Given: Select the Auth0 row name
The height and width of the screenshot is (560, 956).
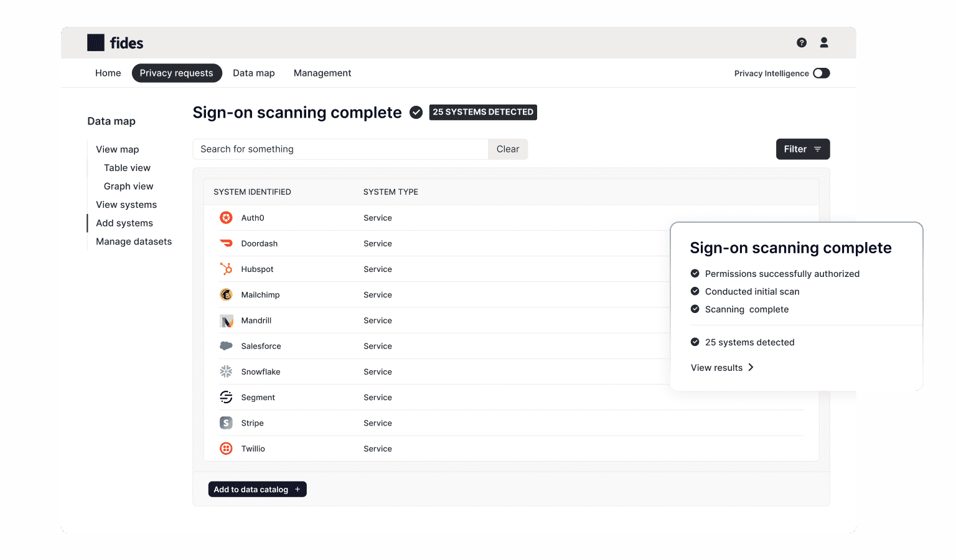Looking at the screenshot, I should [253, 218].
